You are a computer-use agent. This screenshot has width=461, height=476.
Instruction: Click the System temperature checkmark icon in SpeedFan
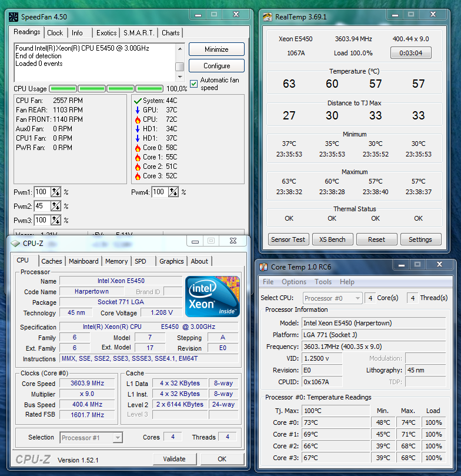pos(138,101)
